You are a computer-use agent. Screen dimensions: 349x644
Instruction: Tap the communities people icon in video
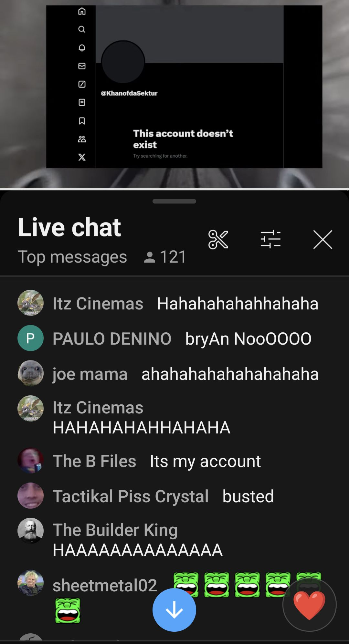tap(82, 139)
